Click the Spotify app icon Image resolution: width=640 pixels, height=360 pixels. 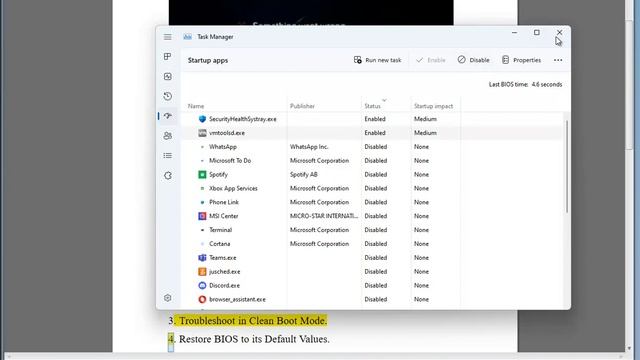coord(202,174)
